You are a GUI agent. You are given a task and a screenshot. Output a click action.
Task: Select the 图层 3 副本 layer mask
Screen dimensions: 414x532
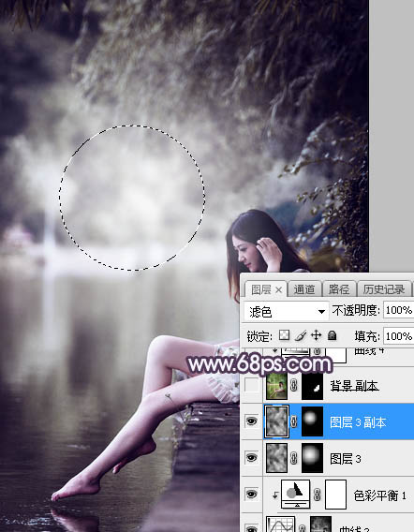point(312,421)
